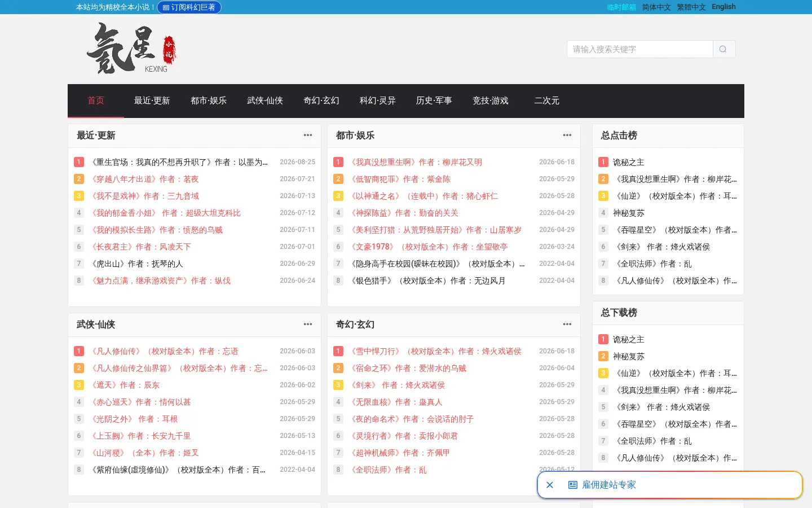
Task: Close the 雇佣建站专家 popup with X
Action: point(550,485)
